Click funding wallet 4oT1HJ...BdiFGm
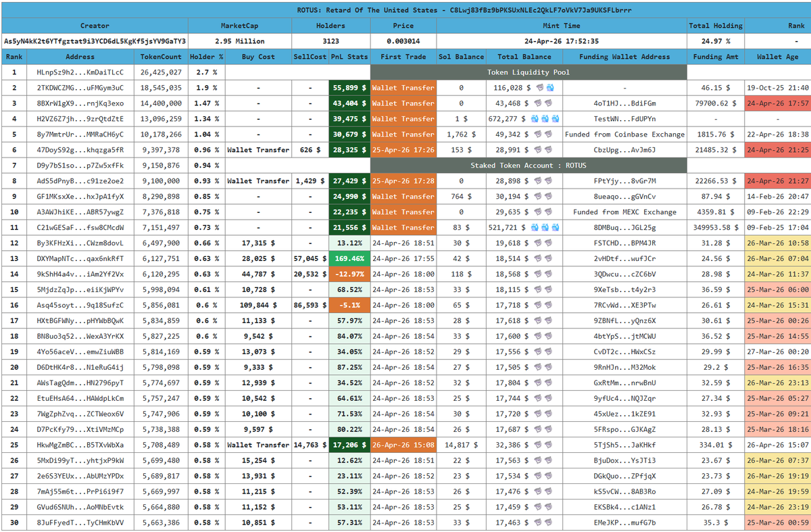The width and height of the screenshot is (811, 532). pos(624,103)
